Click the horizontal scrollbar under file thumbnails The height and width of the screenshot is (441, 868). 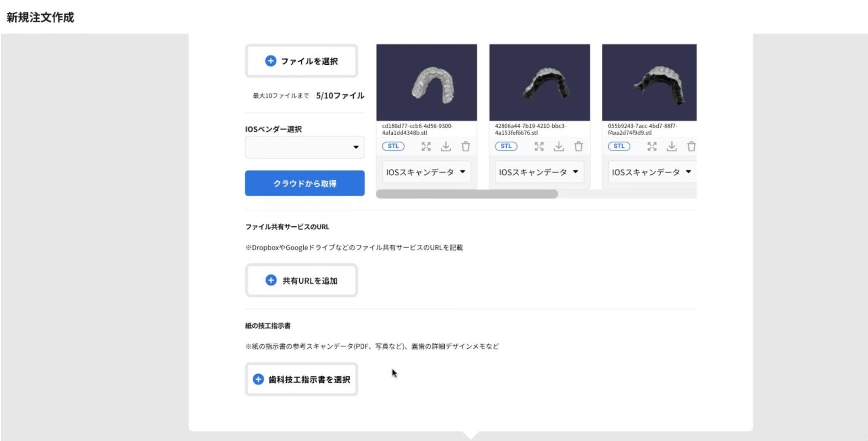(x=467, y=194)
